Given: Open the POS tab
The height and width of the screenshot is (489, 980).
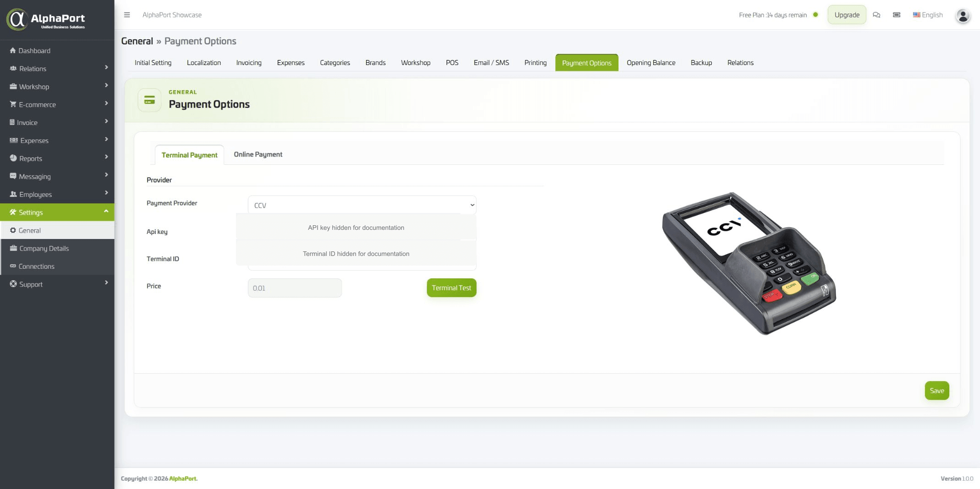Looking at the screenshot, I should click(x=452, y=63).
